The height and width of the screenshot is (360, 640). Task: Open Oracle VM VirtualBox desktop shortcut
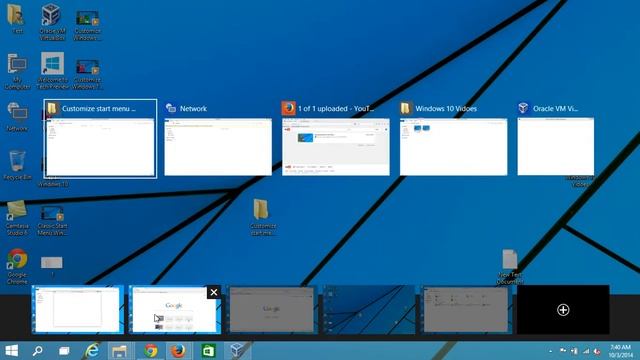[x=52, y=21]
